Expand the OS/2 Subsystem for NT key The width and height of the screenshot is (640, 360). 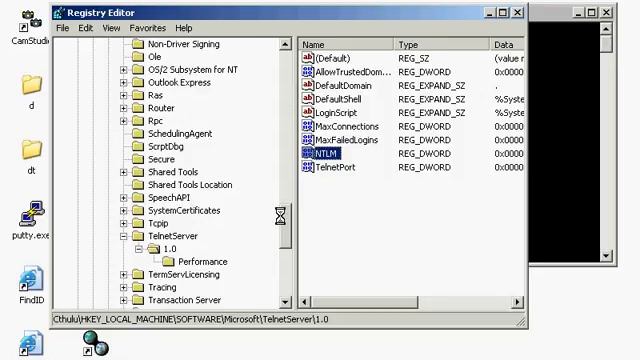(x=123, y=70)
